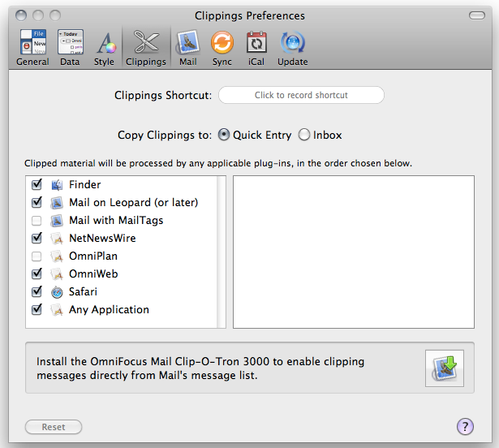Open the Mail preferences pane
The image size is (499, 448).
pyautogui.click(x=187, y=47)
